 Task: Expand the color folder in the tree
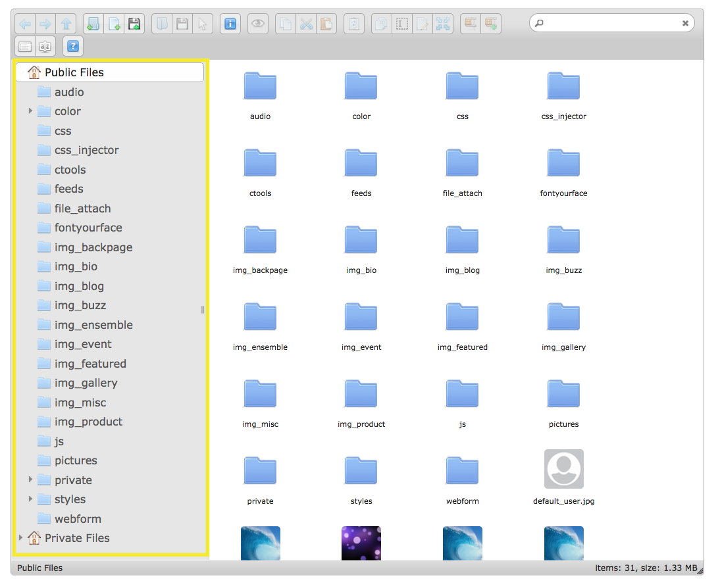pos(30,110)
